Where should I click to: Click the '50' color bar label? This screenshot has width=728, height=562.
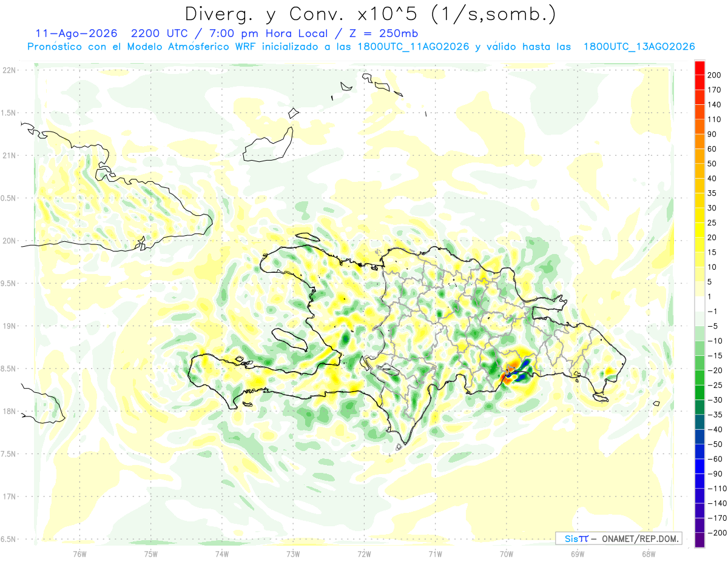coord(712,164)
